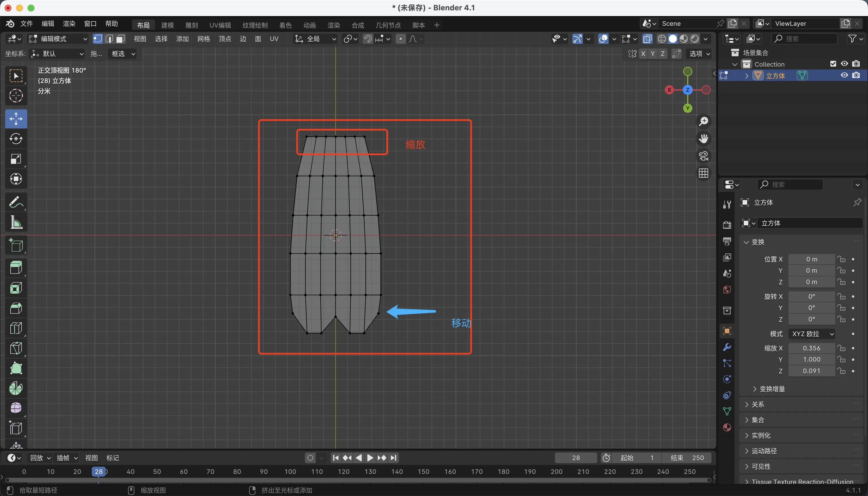Select the Rotate tool in left toolbar
The width and height of the screenshot is (868, 496).
coord(16,139)
